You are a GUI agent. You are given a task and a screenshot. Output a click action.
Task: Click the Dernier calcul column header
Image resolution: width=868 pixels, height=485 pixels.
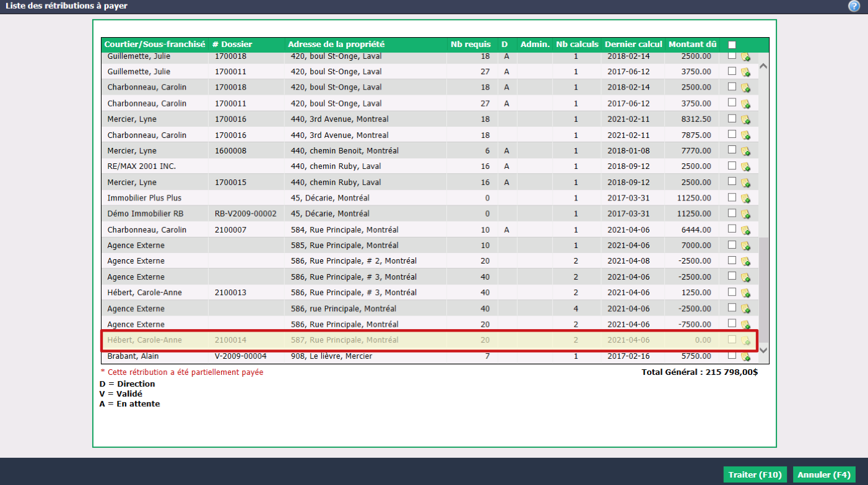point(633,45)
